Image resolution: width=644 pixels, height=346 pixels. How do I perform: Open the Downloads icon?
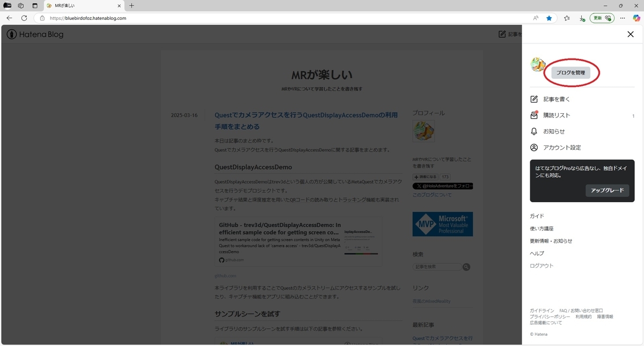point(582,18)
